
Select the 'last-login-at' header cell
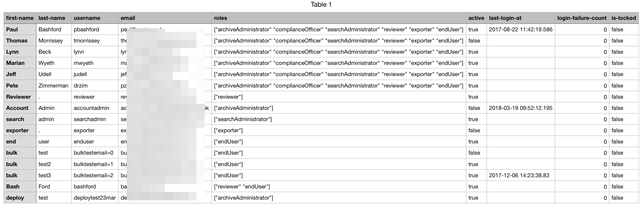pyautogui.click(x=505, y=18)
